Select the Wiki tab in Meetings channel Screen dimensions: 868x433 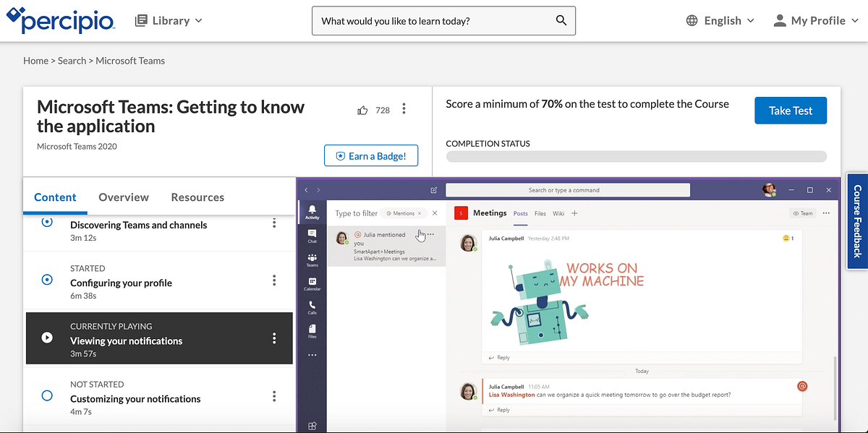pyautogui.click(x=558, y=213)
